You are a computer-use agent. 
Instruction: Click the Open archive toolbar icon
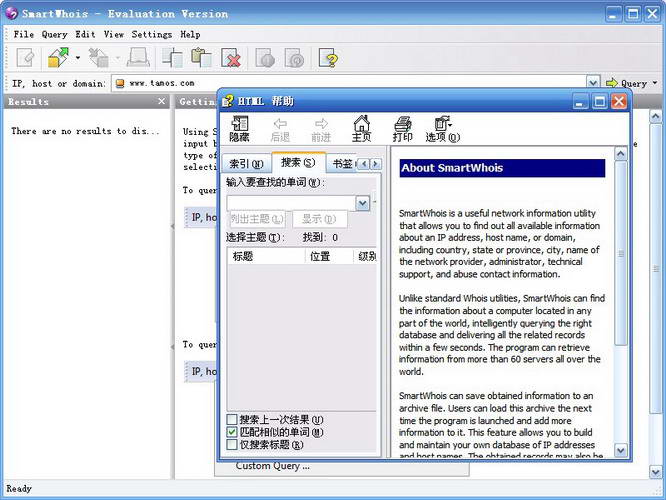(x=58, y=58)
